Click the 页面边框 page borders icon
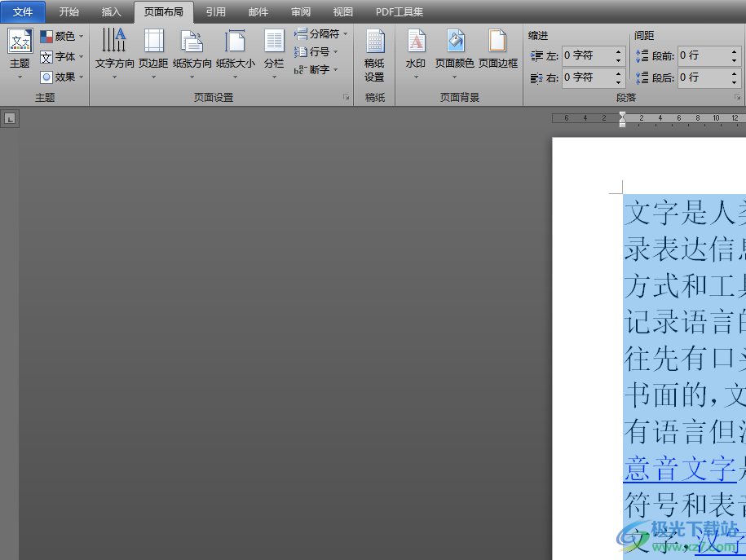The height and width of the screenshot is (560, 746). coord(497,41)
